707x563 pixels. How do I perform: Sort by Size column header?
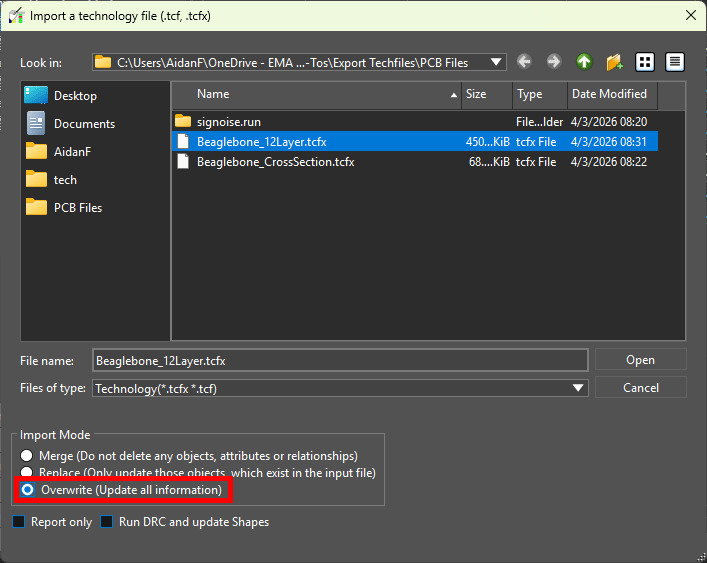486,94
